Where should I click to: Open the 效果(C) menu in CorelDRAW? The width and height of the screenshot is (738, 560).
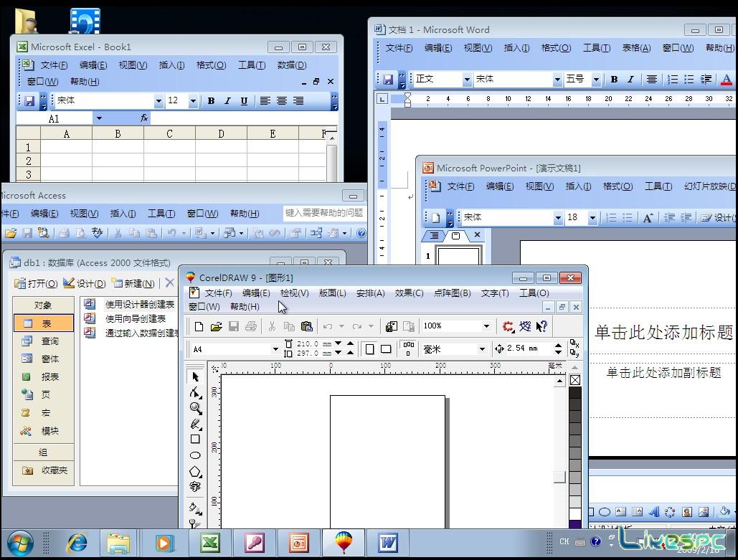tap(408, 293)
